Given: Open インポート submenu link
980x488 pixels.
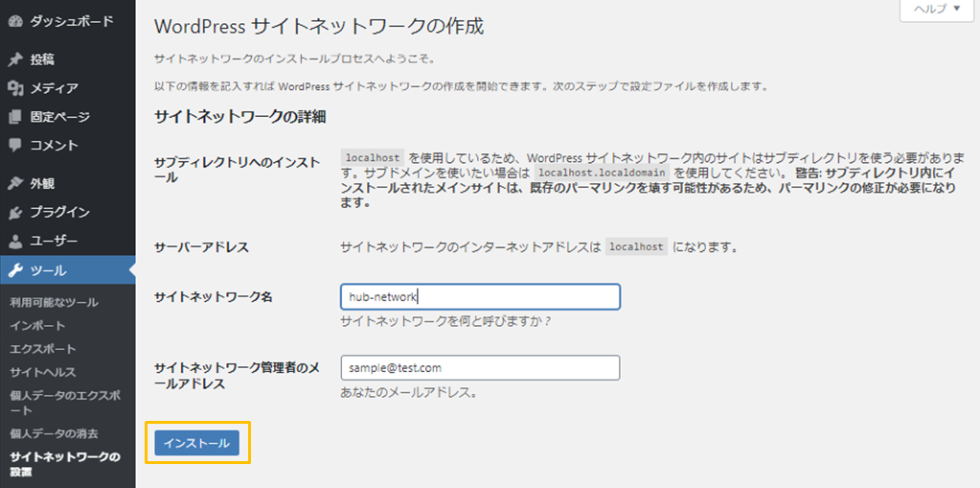Looking at the screenshot, I should point(37,325).
